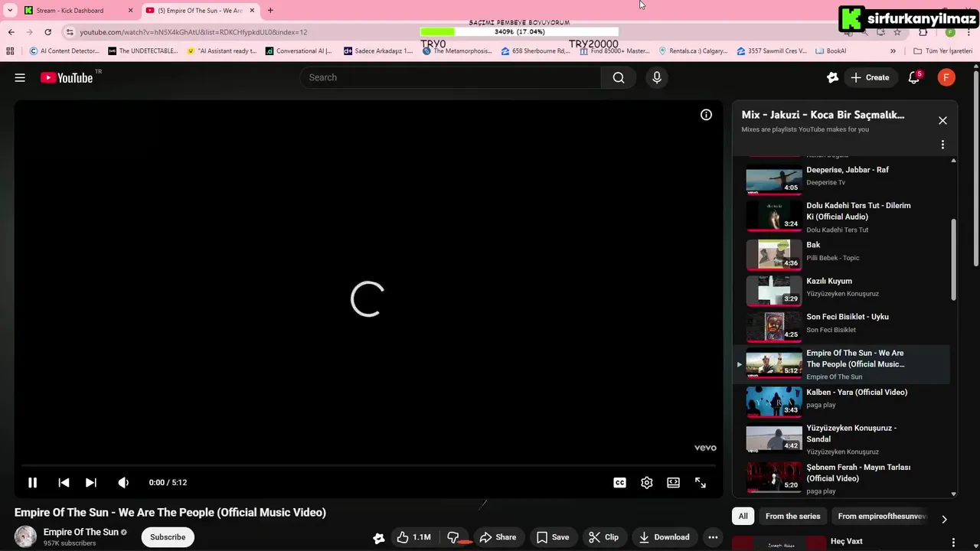
Task: Mute the video volume
Action: (123, 482)
